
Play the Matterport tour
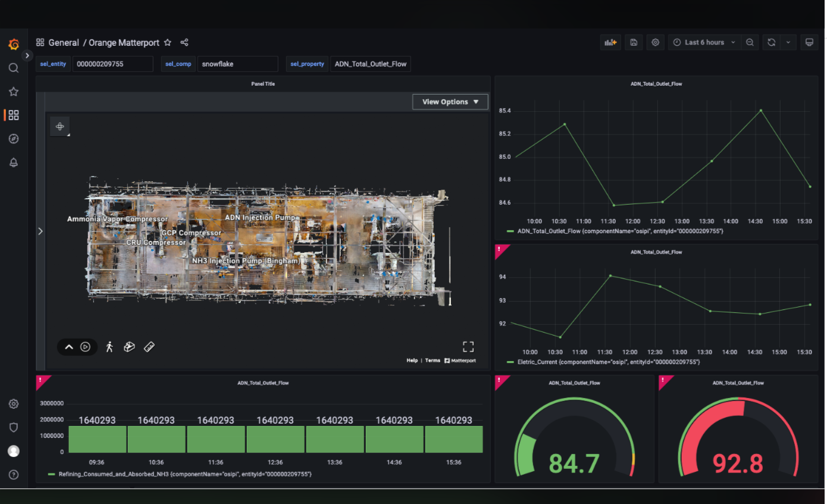pos(86,347)
